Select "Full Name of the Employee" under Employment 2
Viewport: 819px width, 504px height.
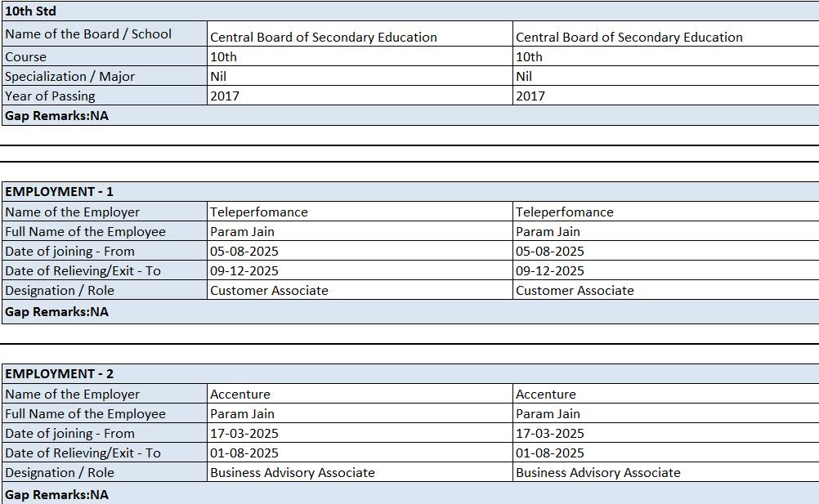click(85, 413)
